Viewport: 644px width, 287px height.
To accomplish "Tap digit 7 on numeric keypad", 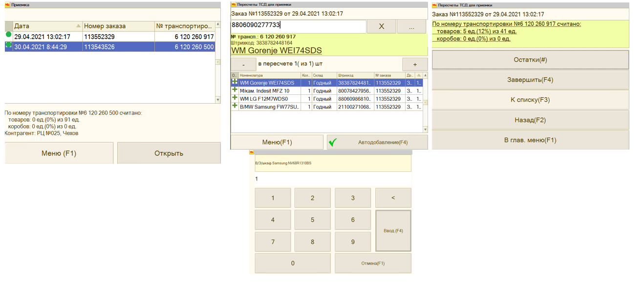I will pyautogui.click(x=273, y=242).
